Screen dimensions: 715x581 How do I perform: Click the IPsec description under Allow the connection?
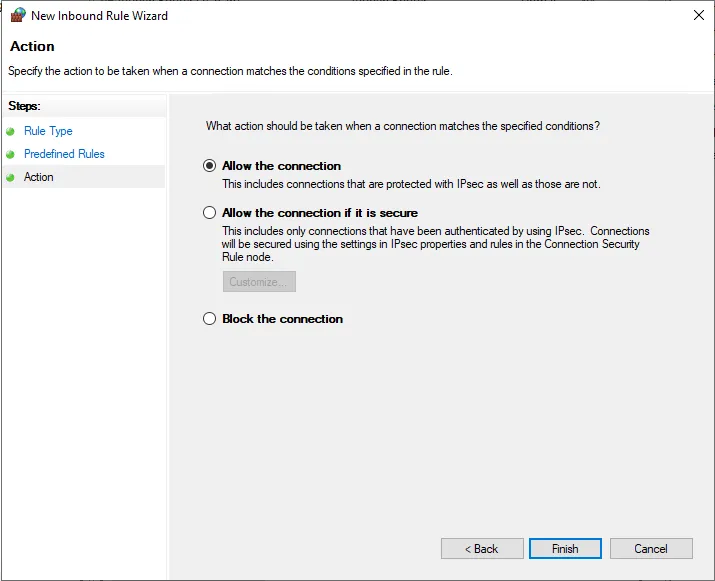(x=410, y=184)
